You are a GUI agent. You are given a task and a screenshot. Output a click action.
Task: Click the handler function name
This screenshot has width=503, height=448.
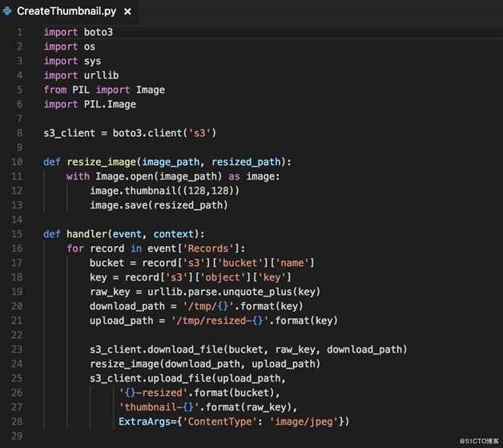click(x=87, y=234)
